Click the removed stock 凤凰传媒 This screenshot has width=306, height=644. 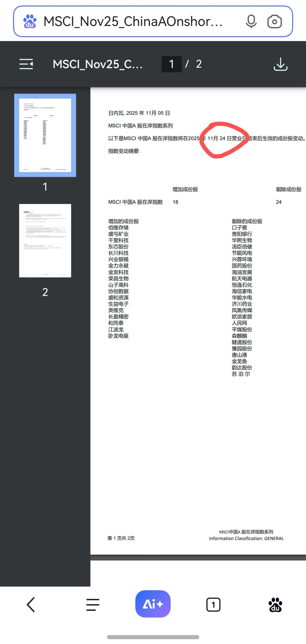pos(242,310)
